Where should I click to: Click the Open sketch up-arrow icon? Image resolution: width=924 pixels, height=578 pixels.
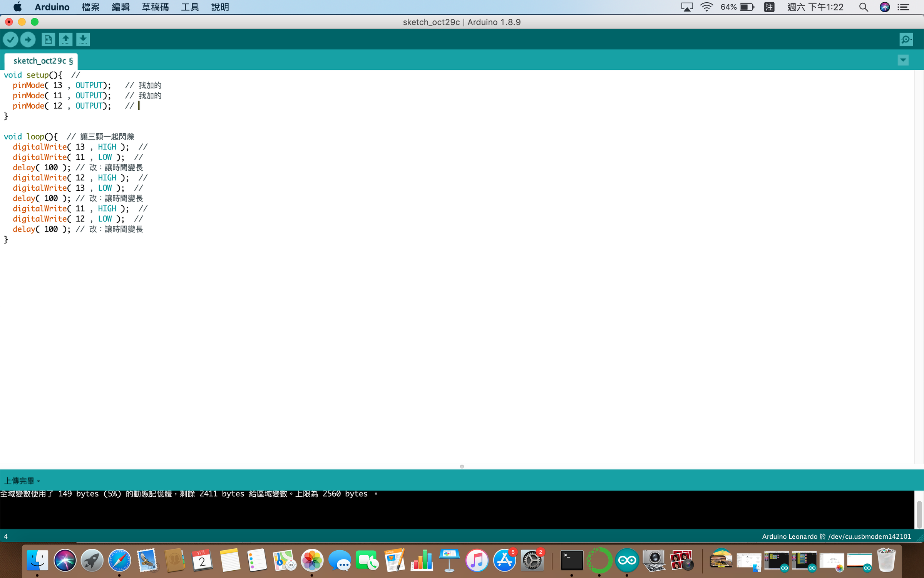[x=65, y=39]
